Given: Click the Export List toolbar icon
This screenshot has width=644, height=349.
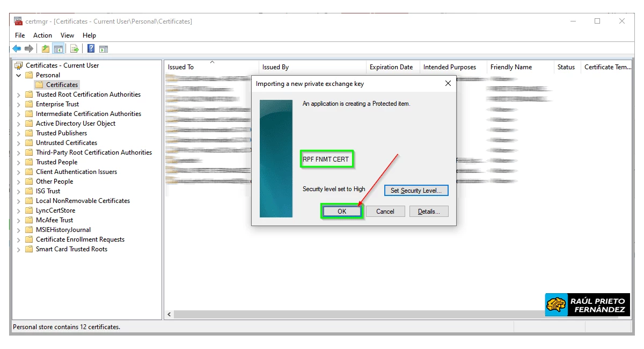Looking at the screenshot, I should [75, 49].
